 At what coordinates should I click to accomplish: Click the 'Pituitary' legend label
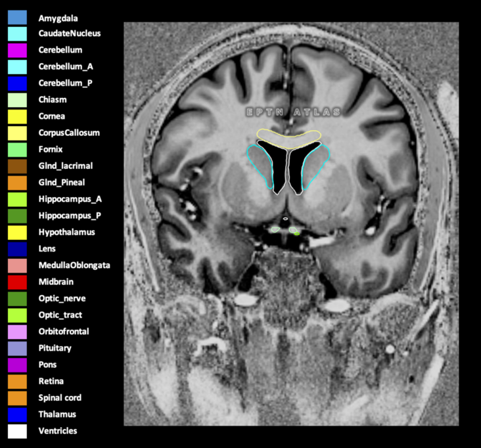tap(55, 348)
